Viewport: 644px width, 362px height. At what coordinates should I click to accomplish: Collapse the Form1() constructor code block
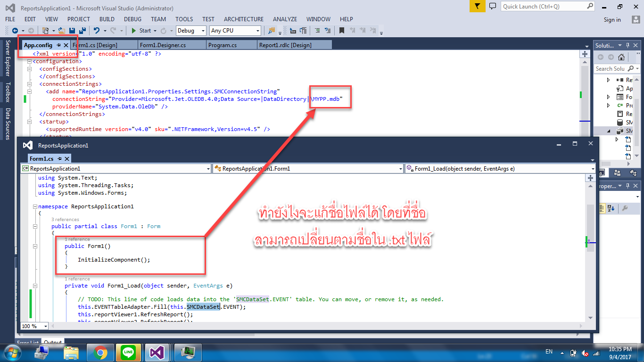click(35, 246)
